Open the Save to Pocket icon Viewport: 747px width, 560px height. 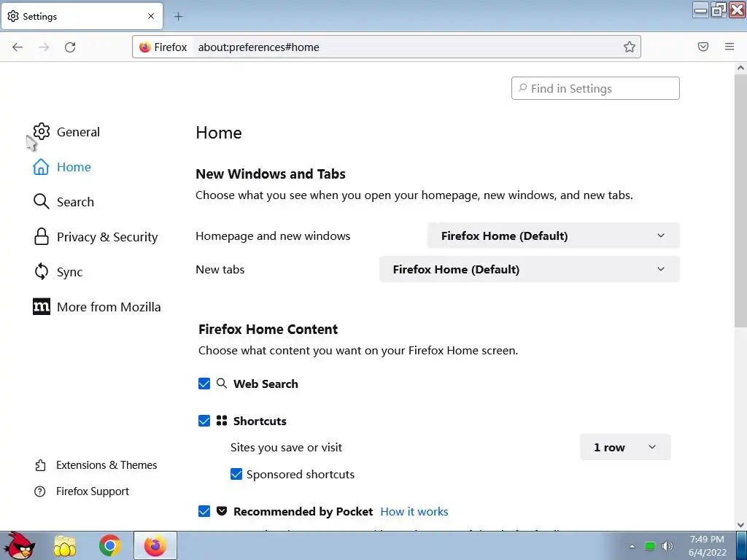point(703,47)
